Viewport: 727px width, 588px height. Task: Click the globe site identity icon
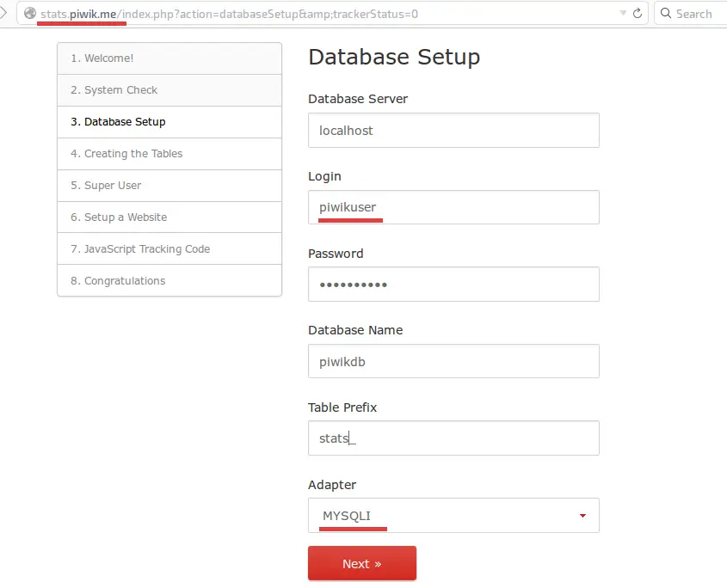click(30, 14)
